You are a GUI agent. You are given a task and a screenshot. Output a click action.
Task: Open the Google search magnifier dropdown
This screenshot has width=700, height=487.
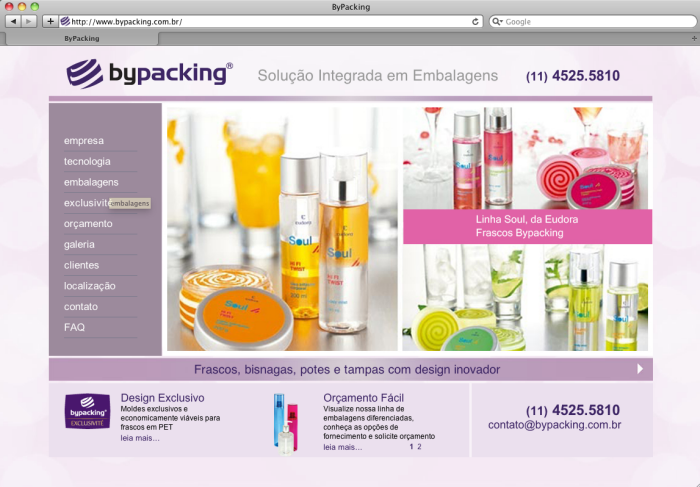point(497,21)
